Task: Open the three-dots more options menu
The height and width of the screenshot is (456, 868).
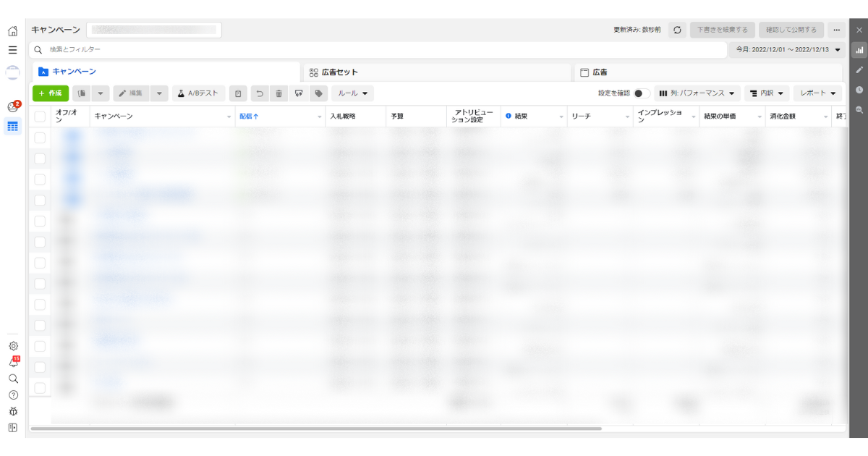Action: pyautogui.click(x=837, y=30)
